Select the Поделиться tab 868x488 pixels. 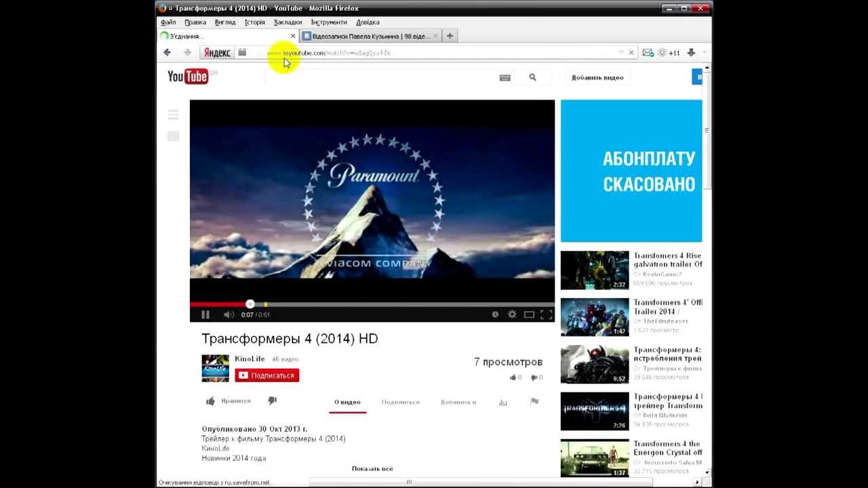[400, 402]
